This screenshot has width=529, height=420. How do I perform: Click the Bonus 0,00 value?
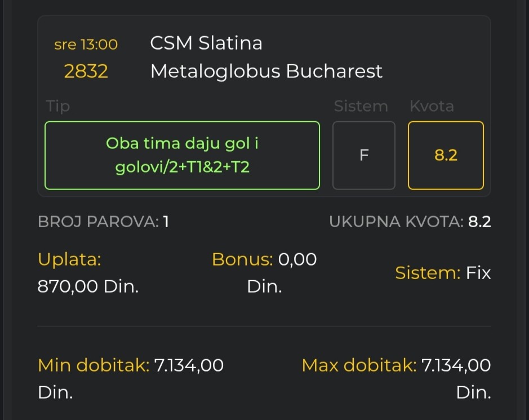point(297,259)
